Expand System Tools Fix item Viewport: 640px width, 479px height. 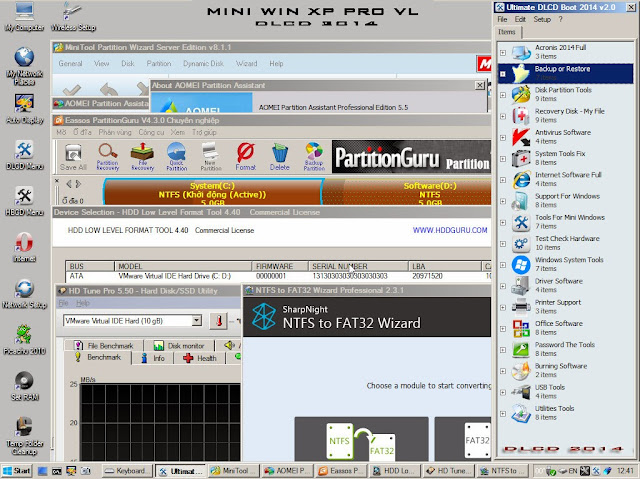coord(503,159)
